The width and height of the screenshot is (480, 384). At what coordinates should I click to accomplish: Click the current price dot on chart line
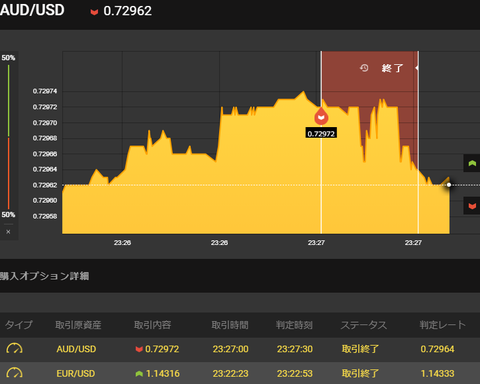[449, 185]
